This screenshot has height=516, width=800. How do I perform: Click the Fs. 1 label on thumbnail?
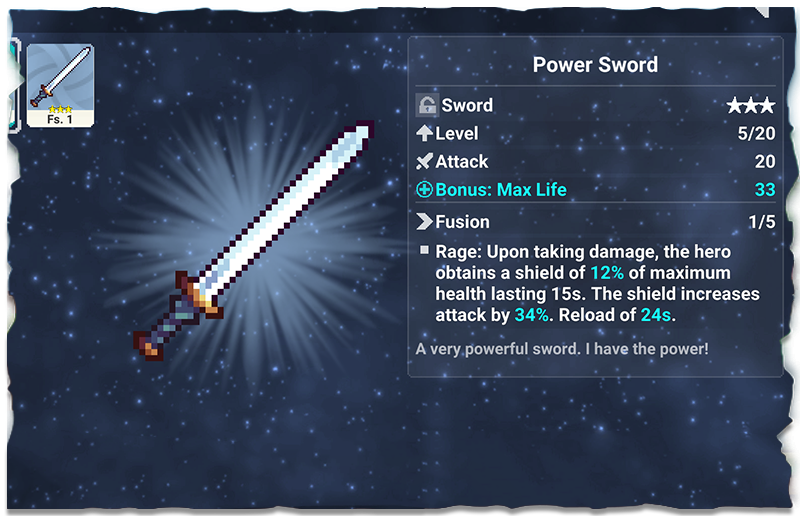60,119
